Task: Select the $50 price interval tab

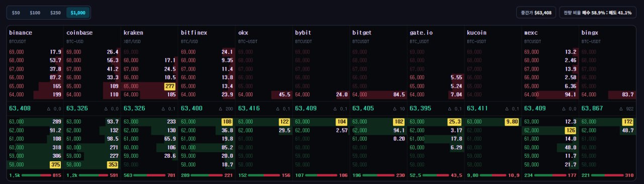Action: (x=16, y=13)
